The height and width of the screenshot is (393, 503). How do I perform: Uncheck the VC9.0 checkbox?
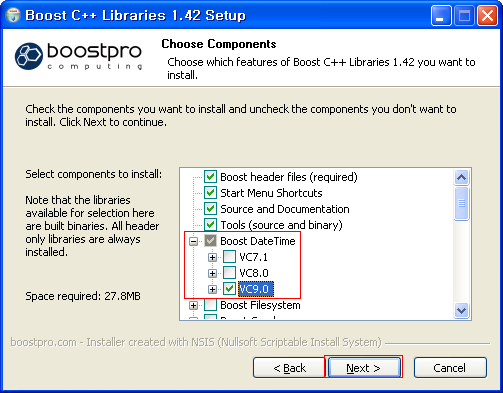pos(229,289)
